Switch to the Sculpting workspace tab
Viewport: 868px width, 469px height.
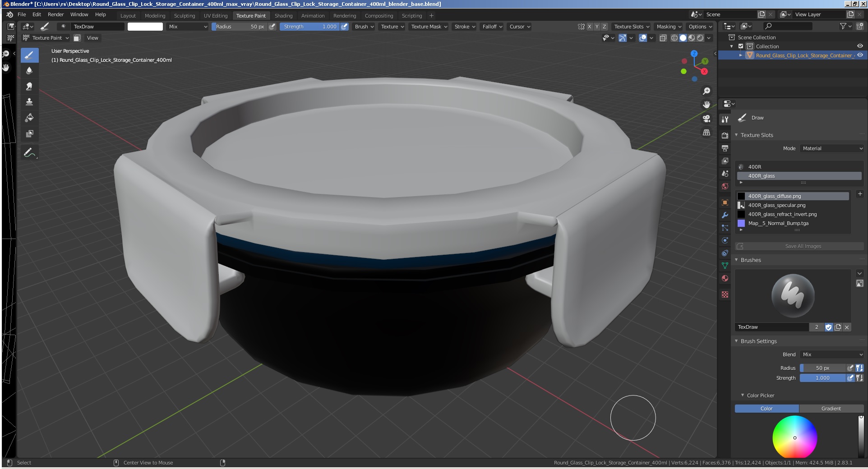click(185, 16)
